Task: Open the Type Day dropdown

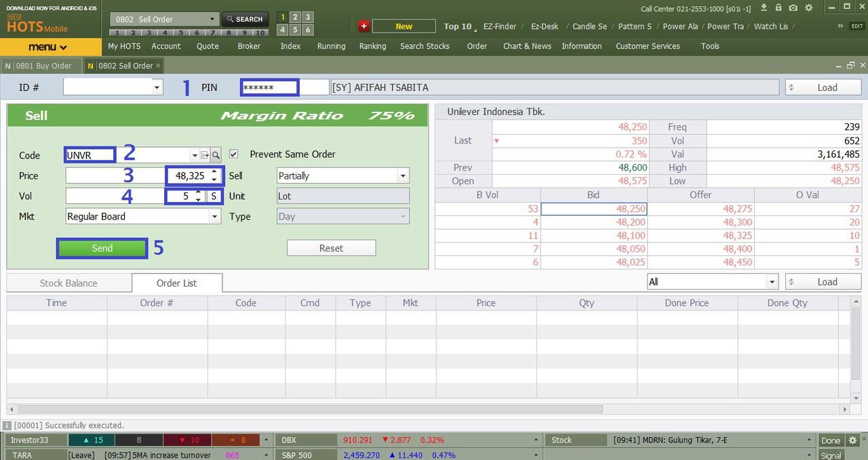Action: coord(403,216)
